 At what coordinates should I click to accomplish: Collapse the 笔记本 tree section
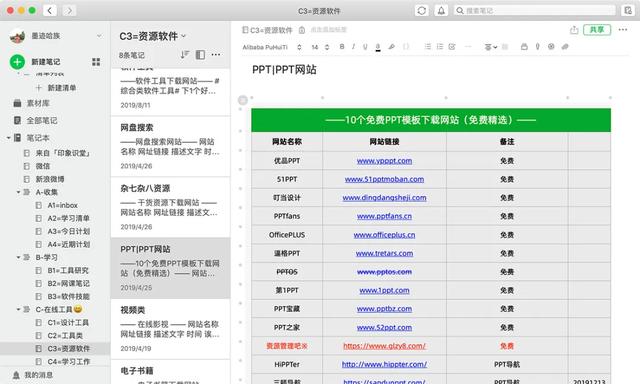coord(8,138)
